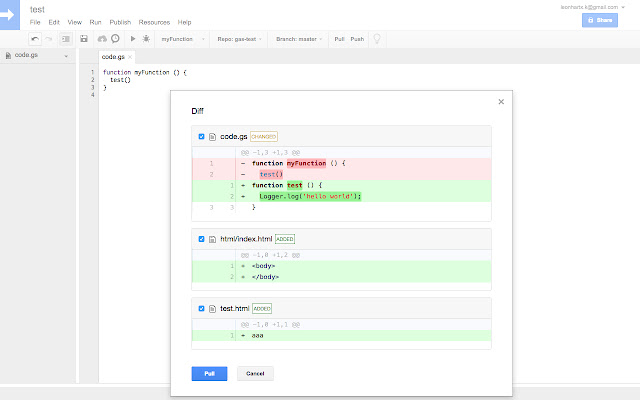
Task: Click the Cancel button
Action: [x=255, y=373]
